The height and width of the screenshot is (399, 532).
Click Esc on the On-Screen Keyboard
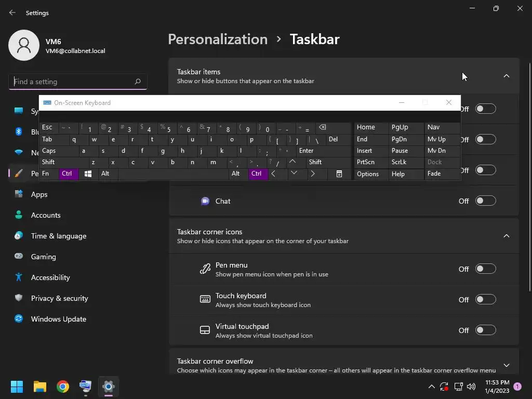pyautogui.click(x=49, y=127)
